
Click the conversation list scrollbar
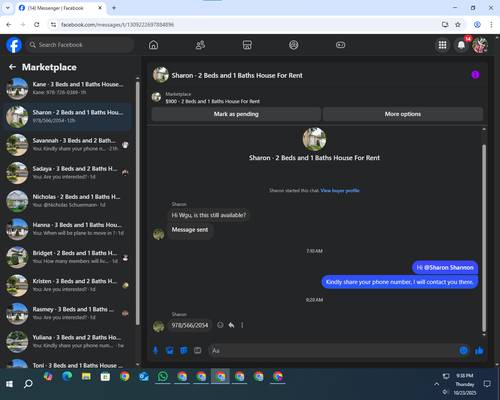[x=137, y=203]
